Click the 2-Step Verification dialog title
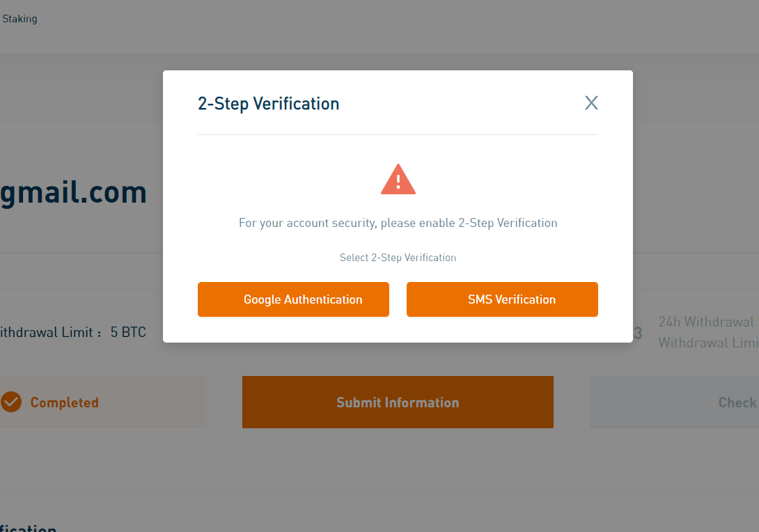The image size is (759, 532). pos(269,103)
